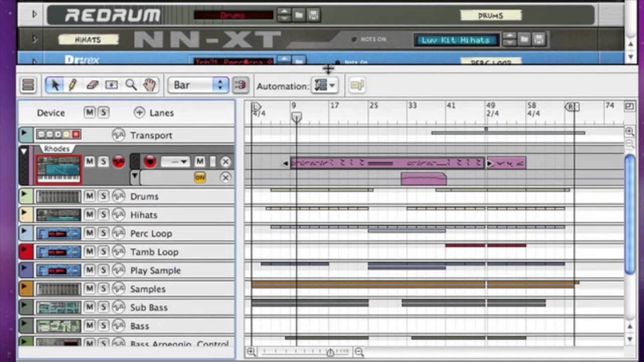Click the Samples device icon

coord(58,289)
